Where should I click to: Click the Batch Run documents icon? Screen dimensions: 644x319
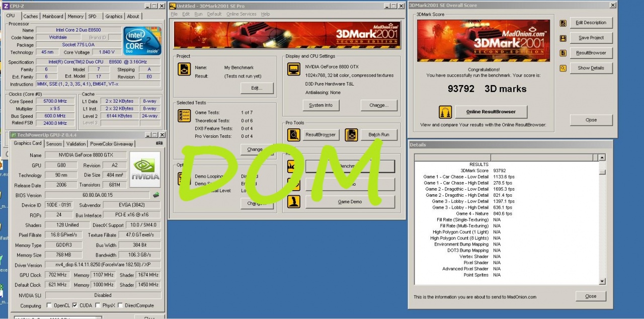[352, 135]
